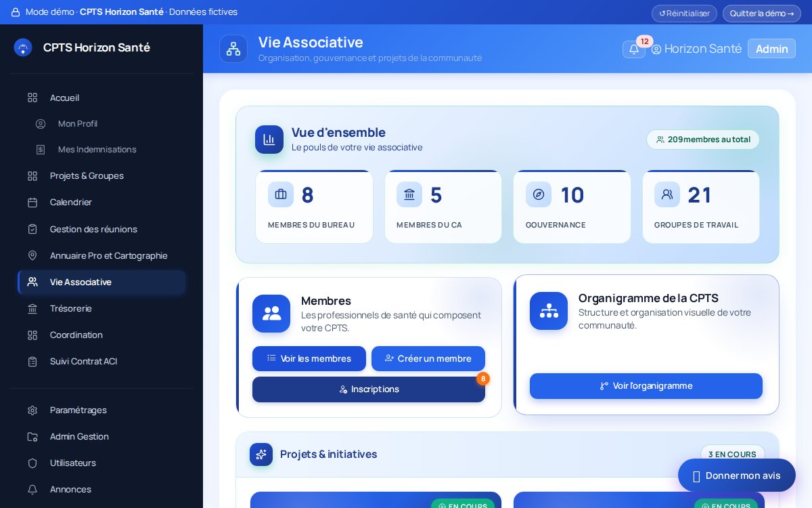Open Annuaire Pro et Cartographie
The height and width of the screenshot is (508, 812).
tap(101, 255)
